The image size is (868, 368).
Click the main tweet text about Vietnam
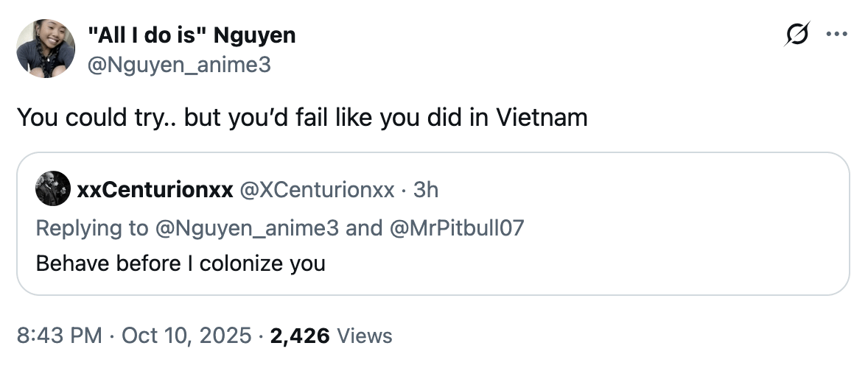302,118
